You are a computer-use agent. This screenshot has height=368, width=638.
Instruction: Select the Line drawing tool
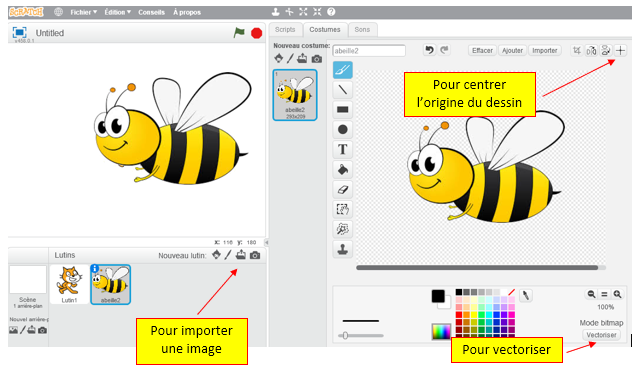click(343, 90)
